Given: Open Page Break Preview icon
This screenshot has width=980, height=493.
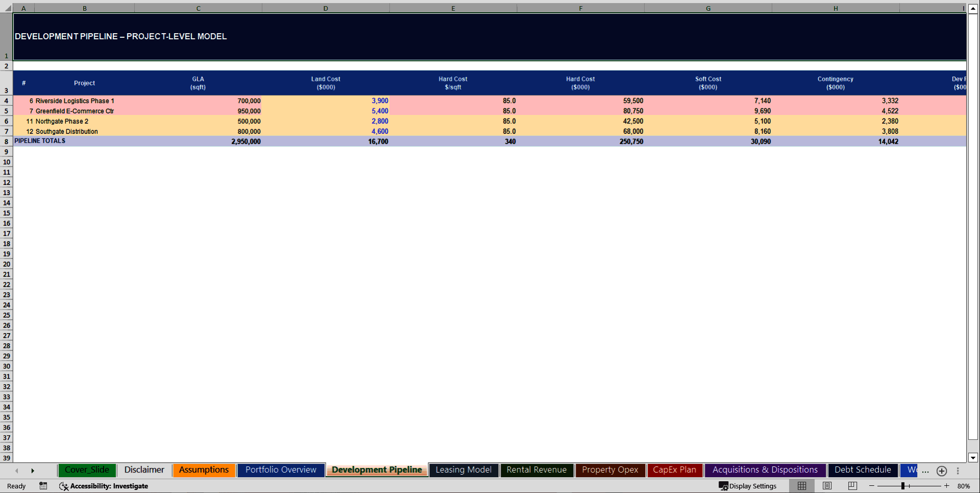Looking at the screenshot, I should click(851, 486).
